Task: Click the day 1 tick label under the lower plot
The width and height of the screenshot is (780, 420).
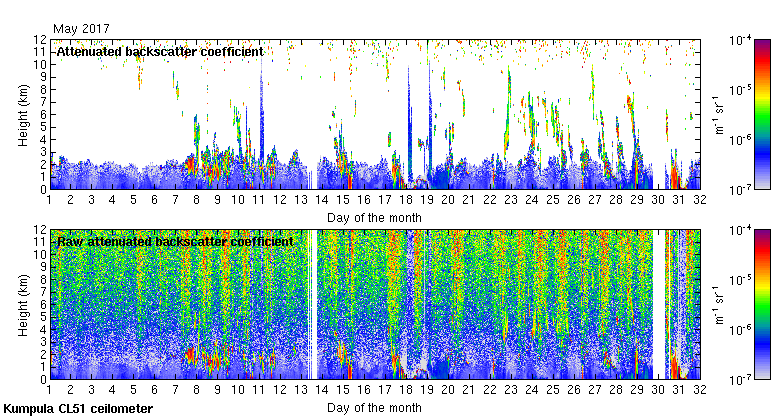Action: tap(49, 390)
